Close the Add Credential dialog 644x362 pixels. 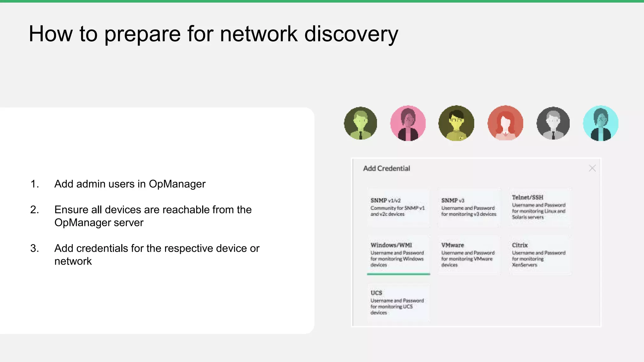click(x=592, y=168)
